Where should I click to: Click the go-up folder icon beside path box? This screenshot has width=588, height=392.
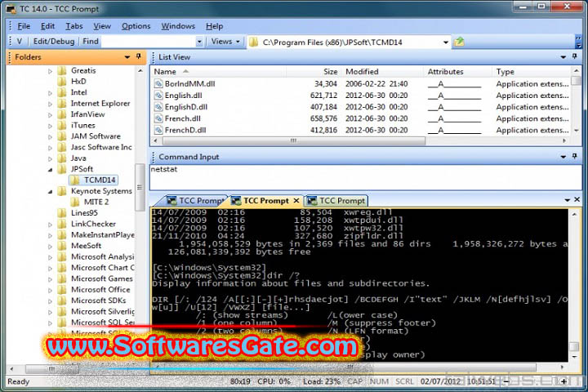(x=459, y=42)
